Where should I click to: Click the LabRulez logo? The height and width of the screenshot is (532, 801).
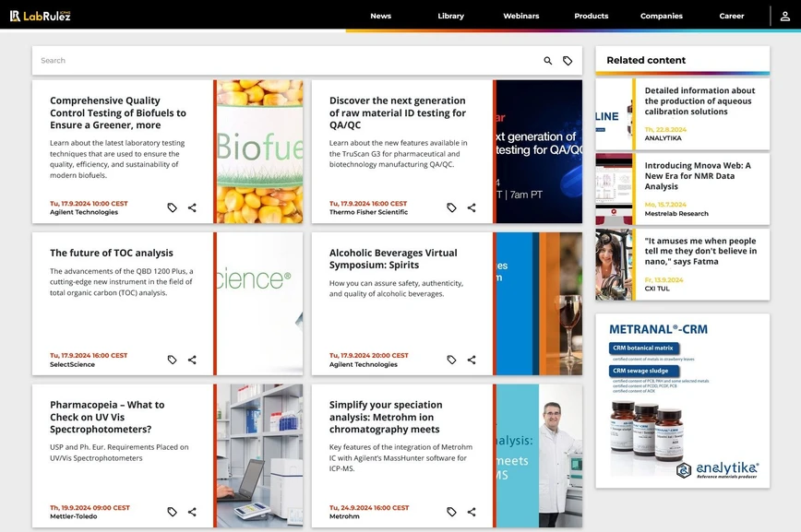point(41,16)
